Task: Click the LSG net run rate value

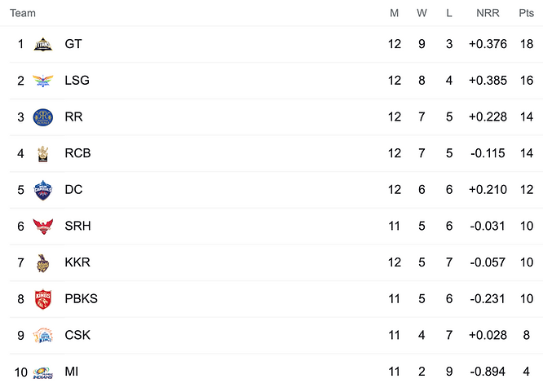Action: 488,81
